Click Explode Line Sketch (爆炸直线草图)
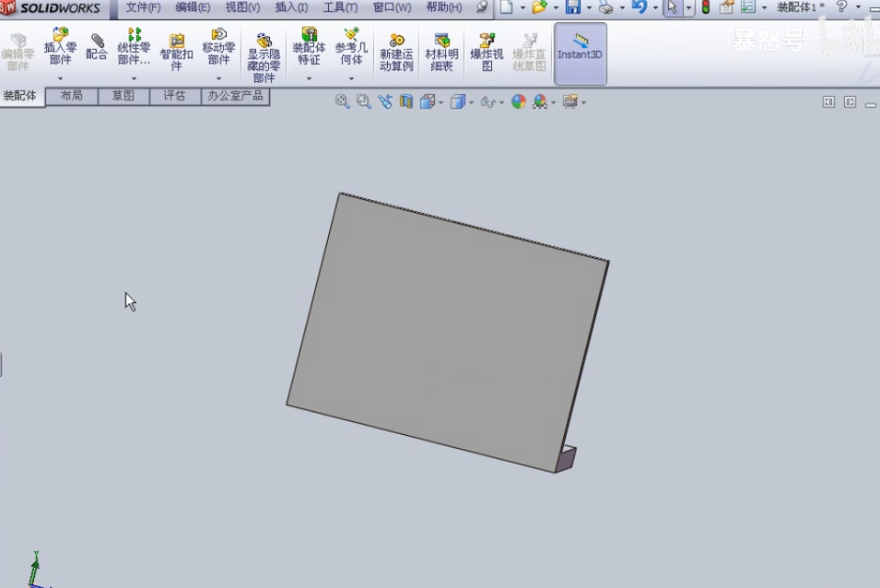Image resolution: width=880 pixels, height=588 pixels. pyautogui.click(x=529, y=53)
